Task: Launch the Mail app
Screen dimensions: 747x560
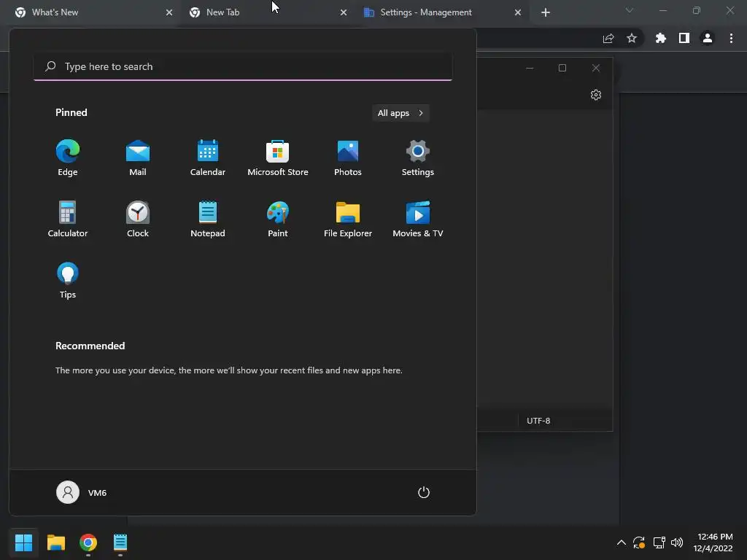Action: click(138, 157)
